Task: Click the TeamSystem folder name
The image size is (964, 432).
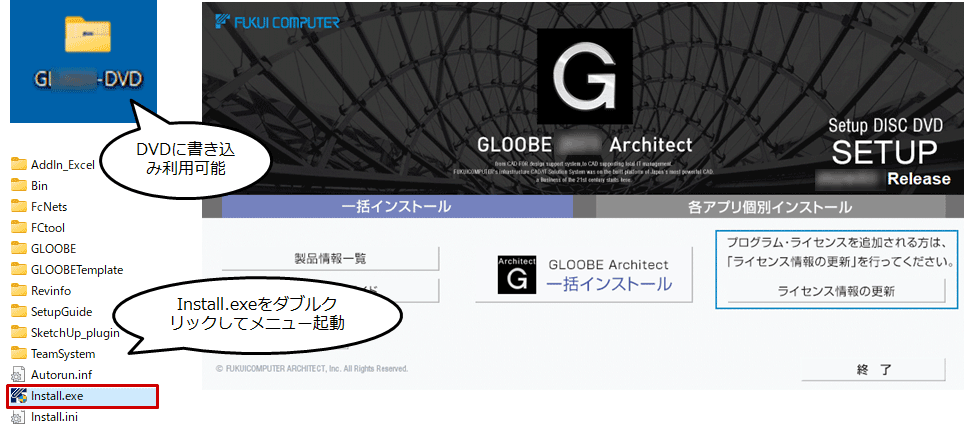Action: point(63,354)
